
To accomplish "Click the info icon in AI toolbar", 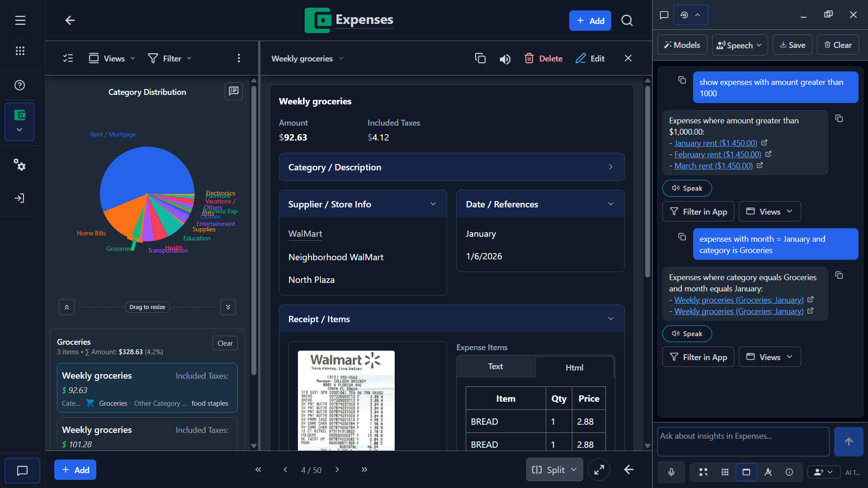I will click(789, 472).
